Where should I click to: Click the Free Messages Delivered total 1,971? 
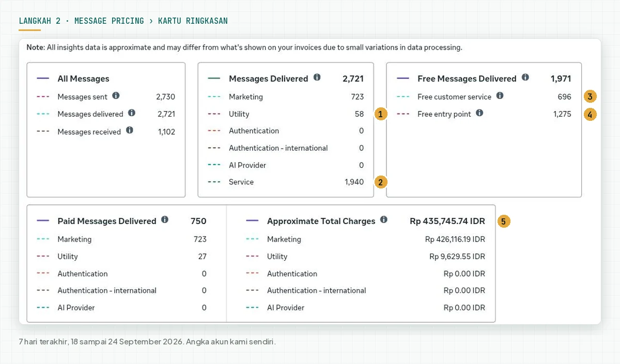[561, 78]
